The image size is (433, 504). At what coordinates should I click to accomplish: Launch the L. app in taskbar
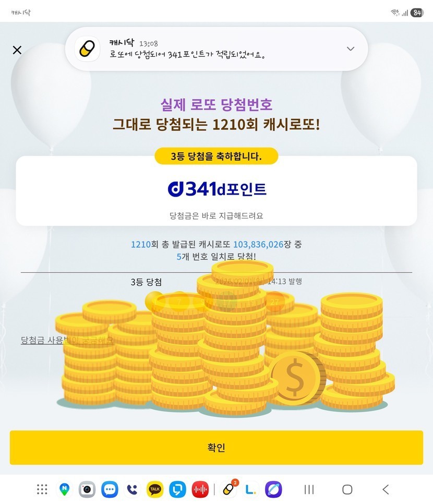pos(251,489)
